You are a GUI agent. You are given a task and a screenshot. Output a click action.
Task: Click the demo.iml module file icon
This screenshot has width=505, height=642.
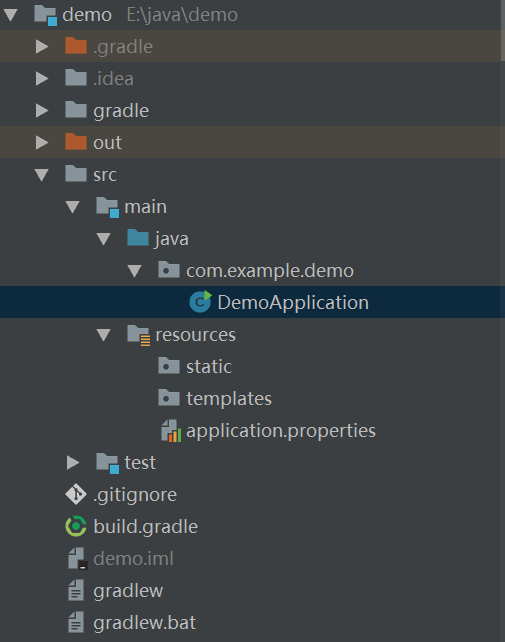77,559
